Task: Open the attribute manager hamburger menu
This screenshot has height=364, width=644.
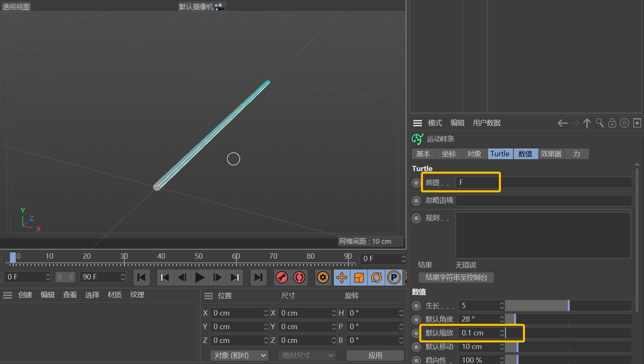Action: click(x=418, y=123)
